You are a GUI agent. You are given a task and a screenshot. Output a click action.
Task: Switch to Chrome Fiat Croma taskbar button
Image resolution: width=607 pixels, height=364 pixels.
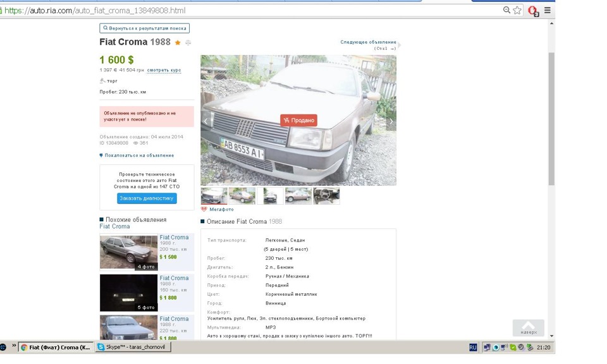56,348
